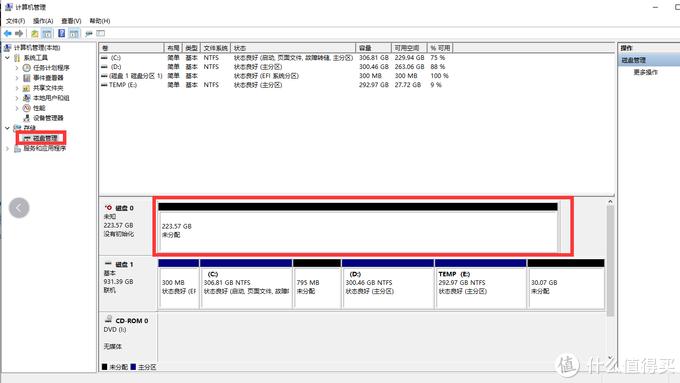The width and height of the screenshot is (680, 383).
Task: Sort by the 状态 column header
Action: [x=293, y=48]
